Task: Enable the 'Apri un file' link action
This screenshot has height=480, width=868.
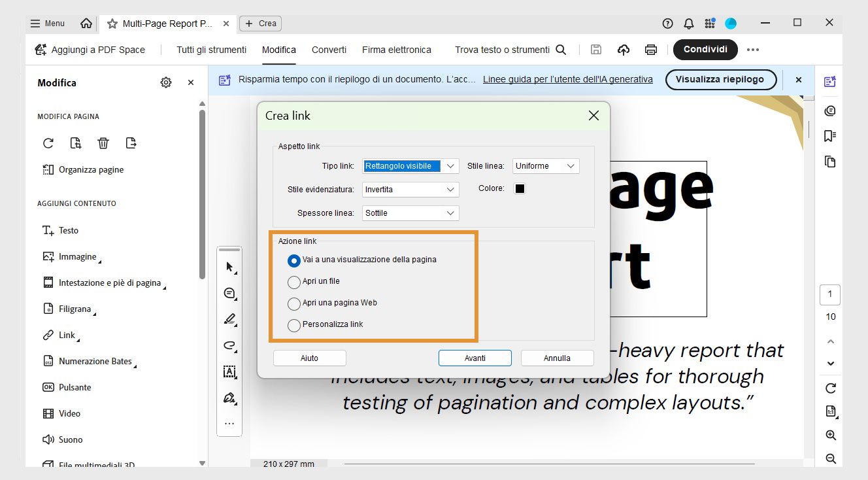Action: point(294,282)
